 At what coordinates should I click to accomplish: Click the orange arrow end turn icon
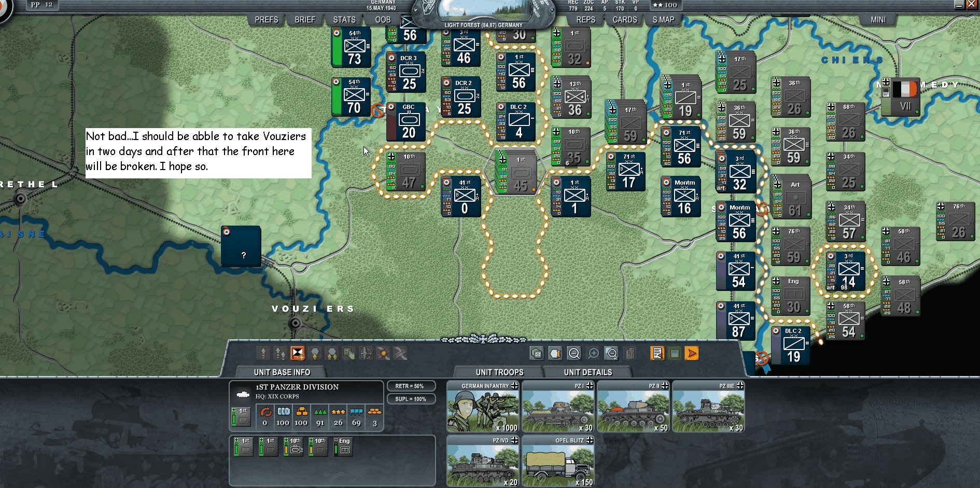[x=692, y=354]
